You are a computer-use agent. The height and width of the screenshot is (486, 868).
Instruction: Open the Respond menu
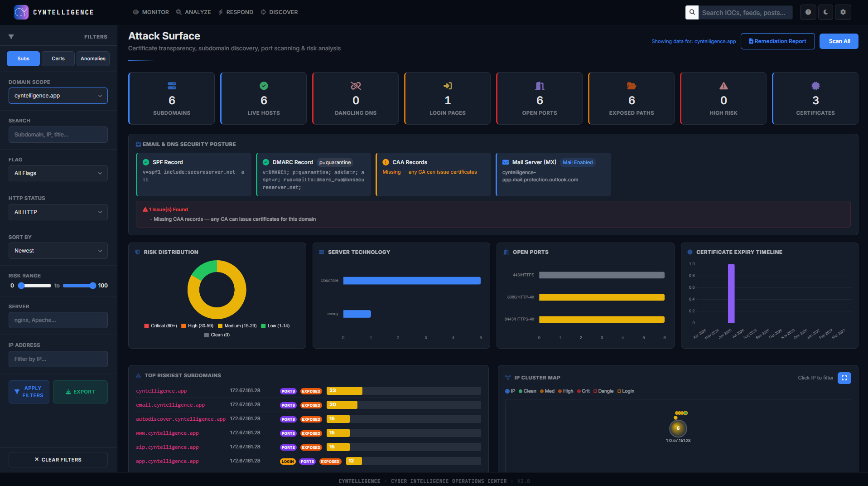236,12
